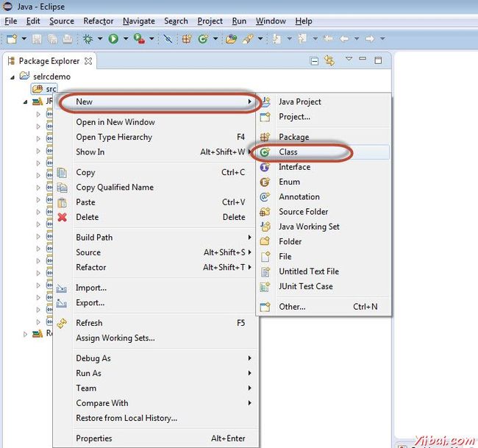Launch the program with green Run icon

pyautogui.click(x=113, y=39)
